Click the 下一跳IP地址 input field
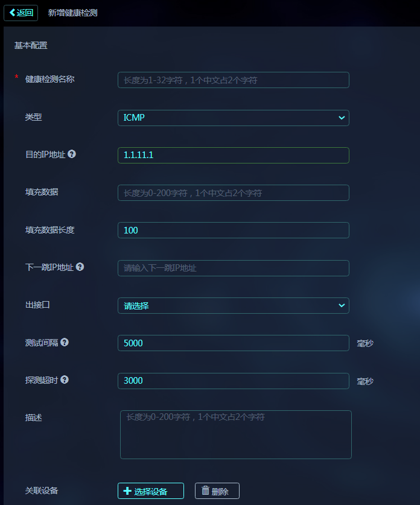Screen dimensions: 420x505 coord(234,268)
